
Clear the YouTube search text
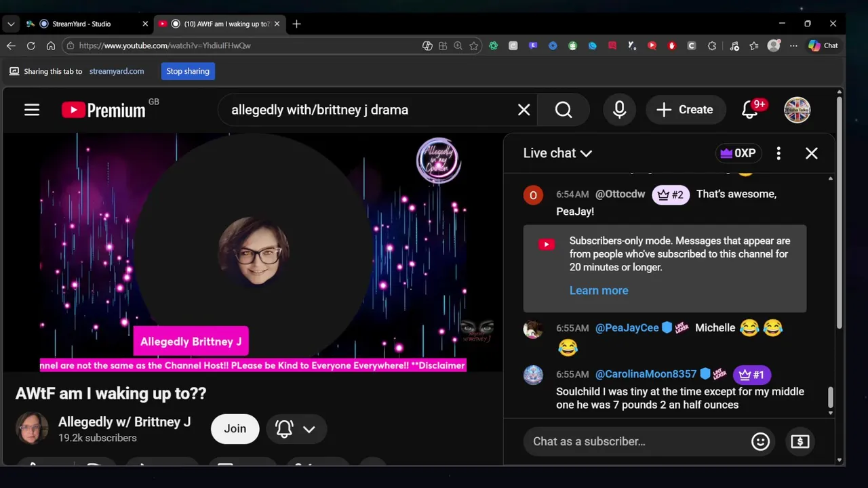(524, 110)
